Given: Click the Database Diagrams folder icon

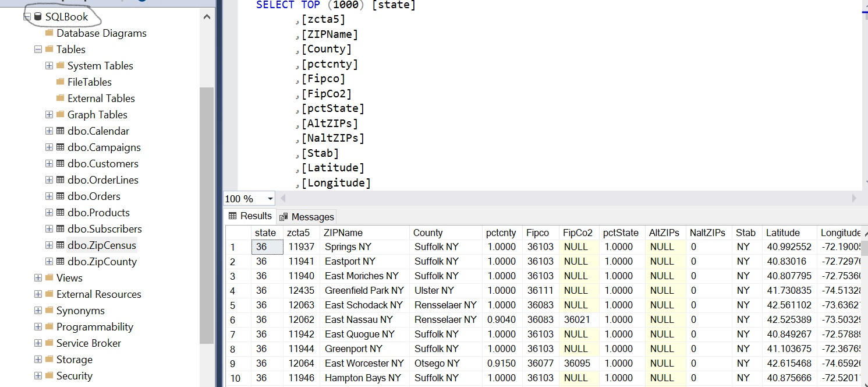Looking at the screenshot, I should [x=49, y=33].
